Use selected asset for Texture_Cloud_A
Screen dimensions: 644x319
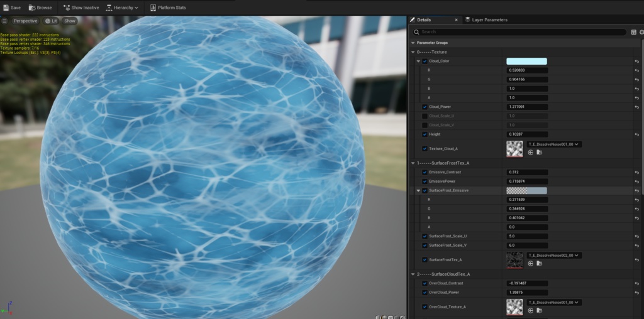[x=531, y=153]
